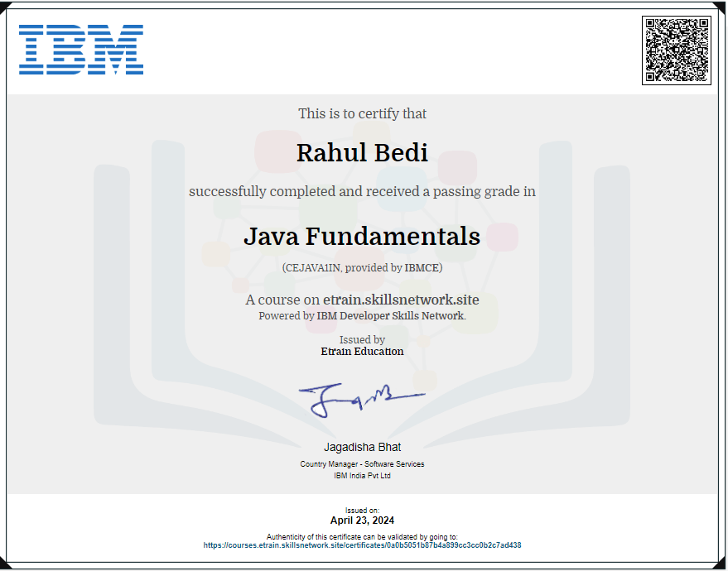Click the course title Java Fundamentals
Screen dimensions: 728x571
click(x=362, y=236)
